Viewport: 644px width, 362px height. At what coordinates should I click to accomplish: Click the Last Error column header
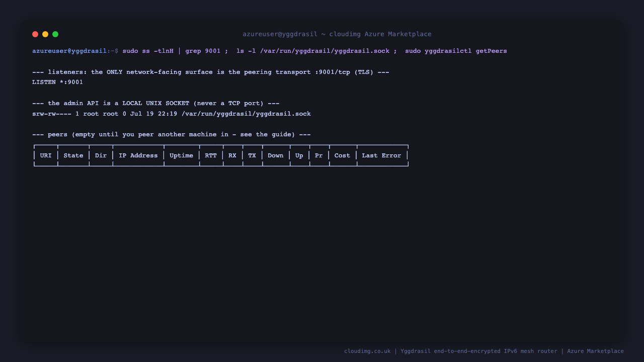click(381, 155)
